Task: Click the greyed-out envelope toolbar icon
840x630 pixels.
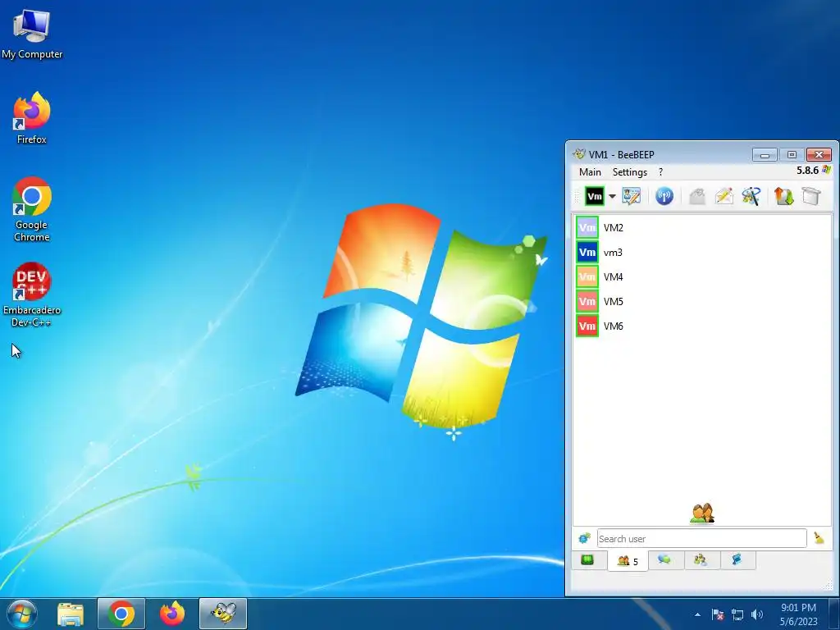Action: click(x=697, y=196)
